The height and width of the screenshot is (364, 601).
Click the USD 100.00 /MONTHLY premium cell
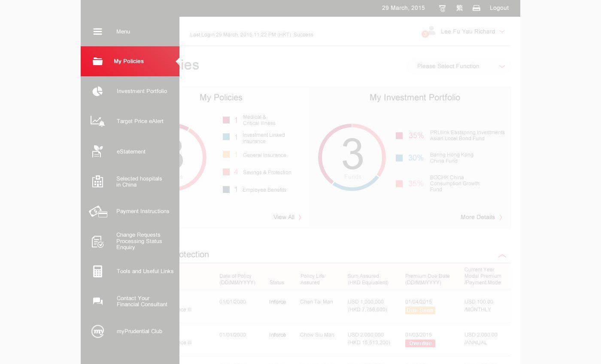point(479,306)
